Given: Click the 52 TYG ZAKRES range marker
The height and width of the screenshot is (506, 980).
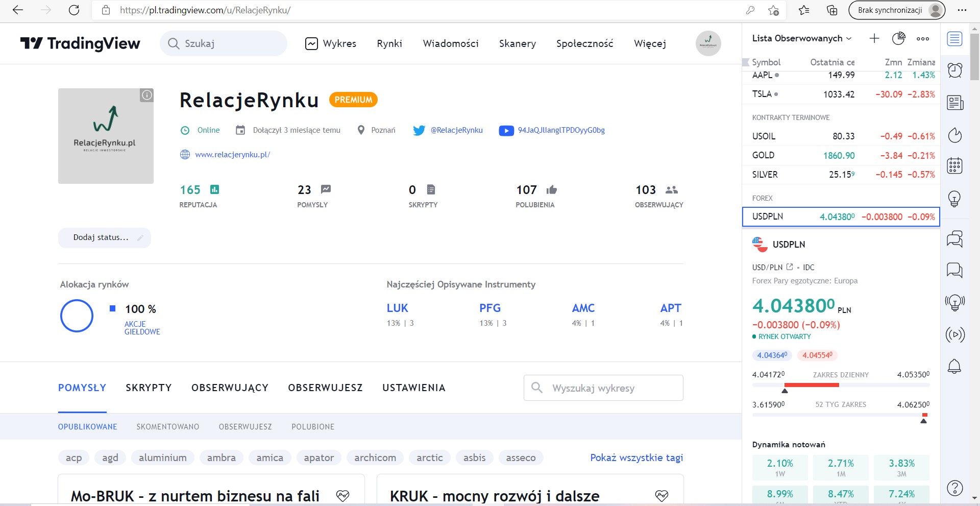Looking at the screenshot, I should [x=923, y=421].
